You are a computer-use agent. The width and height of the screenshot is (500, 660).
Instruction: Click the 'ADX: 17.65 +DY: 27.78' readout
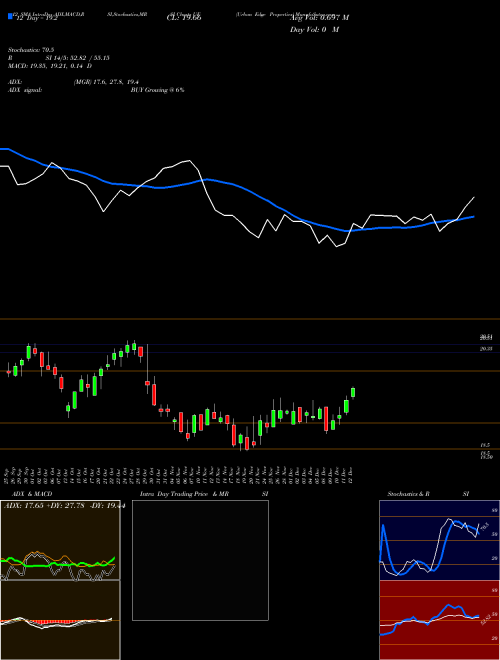pos(45,506)
